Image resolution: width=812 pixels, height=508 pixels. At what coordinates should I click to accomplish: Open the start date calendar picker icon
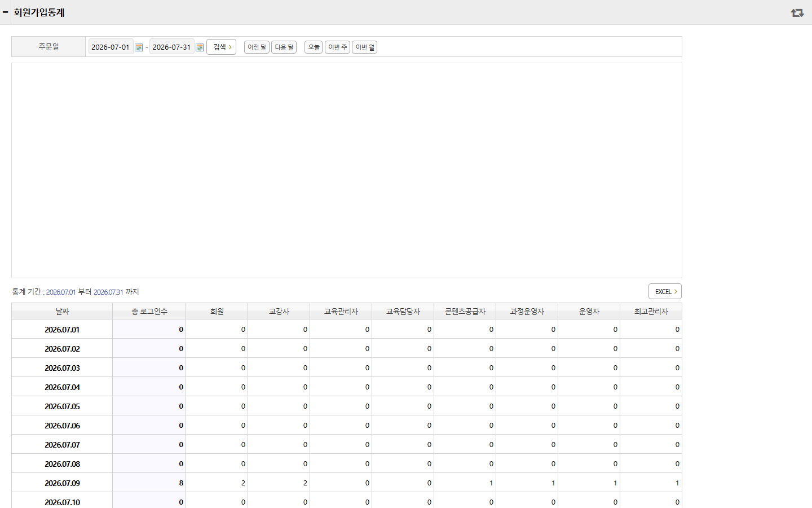coord(139,47)
